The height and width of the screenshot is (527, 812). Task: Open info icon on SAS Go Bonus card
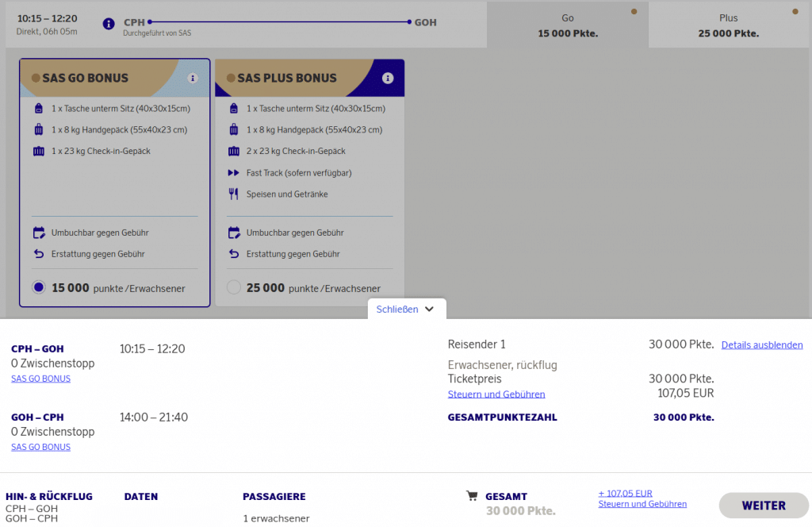click(192, 78)
